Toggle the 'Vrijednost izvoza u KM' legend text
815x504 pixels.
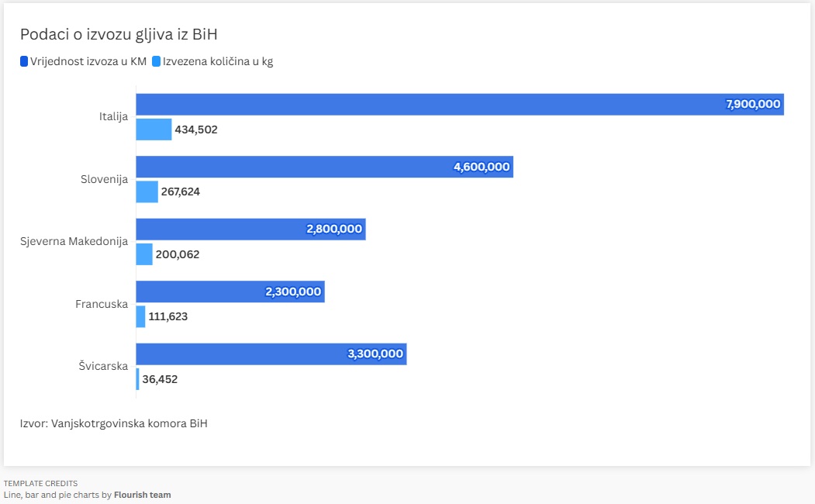point(88,62)
